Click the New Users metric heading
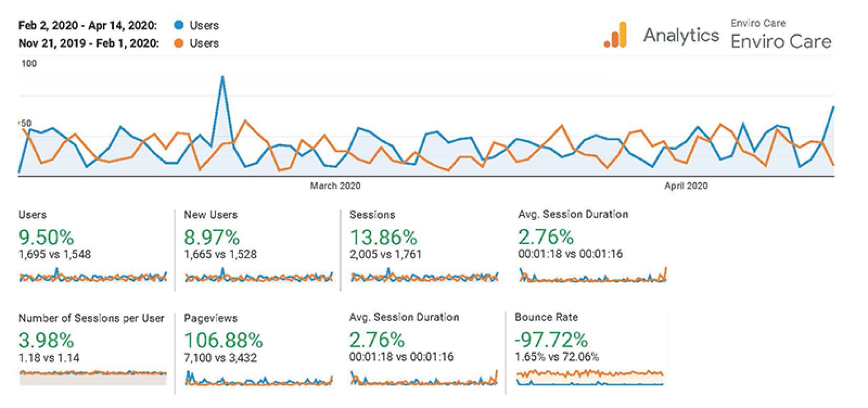 click(211, 215)
